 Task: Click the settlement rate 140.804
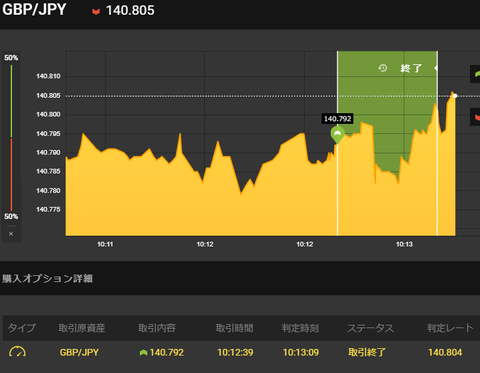tap(445, 352)
